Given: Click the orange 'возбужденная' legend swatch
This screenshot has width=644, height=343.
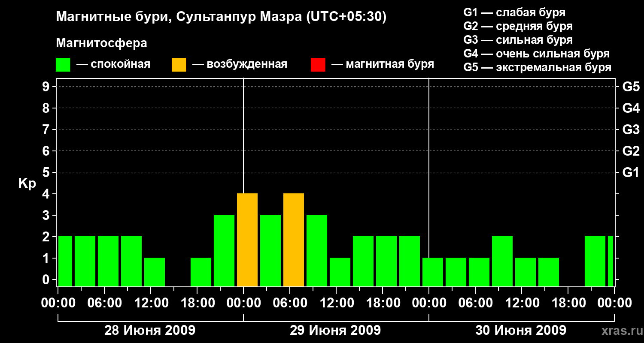Looking at the screenshot, I should pyautogui.click(x=179, y=65).
